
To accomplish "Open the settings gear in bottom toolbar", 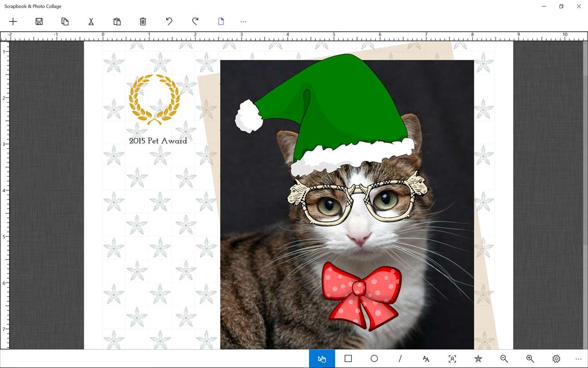I will (x=556, y=358).
